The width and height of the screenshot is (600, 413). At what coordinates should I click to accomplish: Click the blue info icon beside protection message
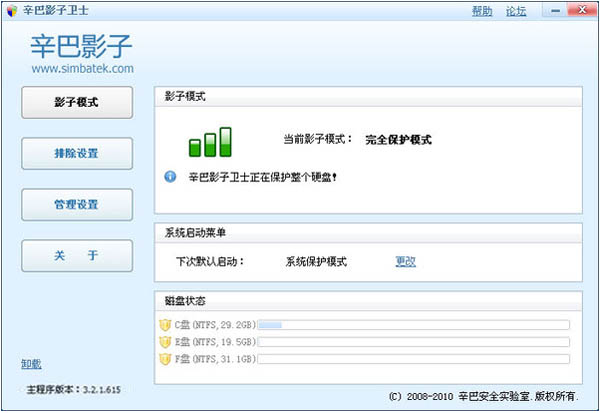(169, 176)
